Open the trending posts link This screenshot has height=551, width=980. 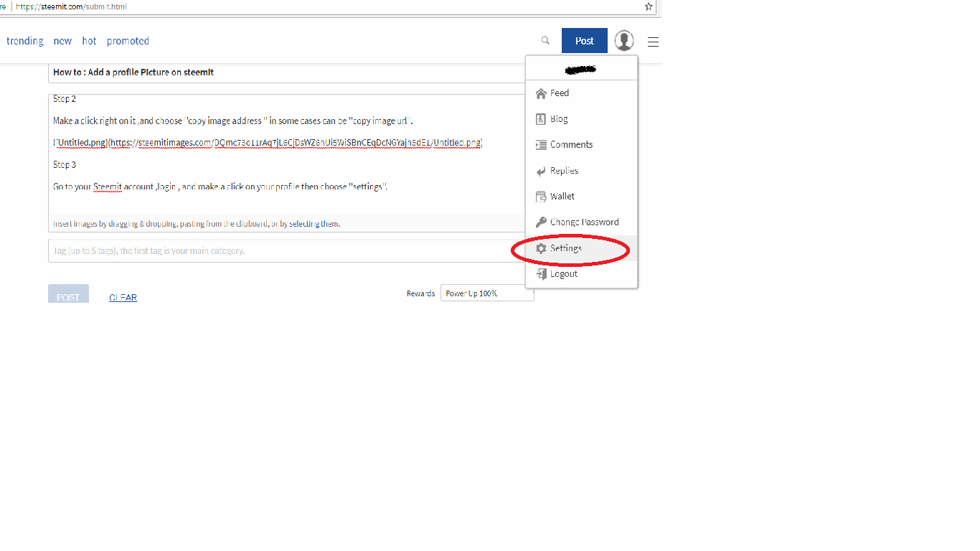tap(25, 41)
